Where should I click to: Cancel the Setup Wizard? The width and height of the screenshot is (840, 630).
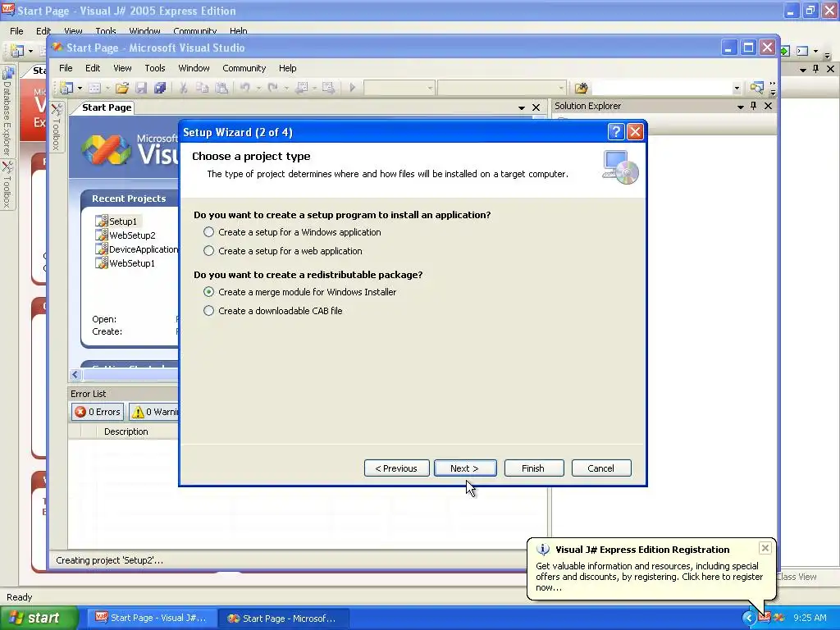tap(601, 468)
